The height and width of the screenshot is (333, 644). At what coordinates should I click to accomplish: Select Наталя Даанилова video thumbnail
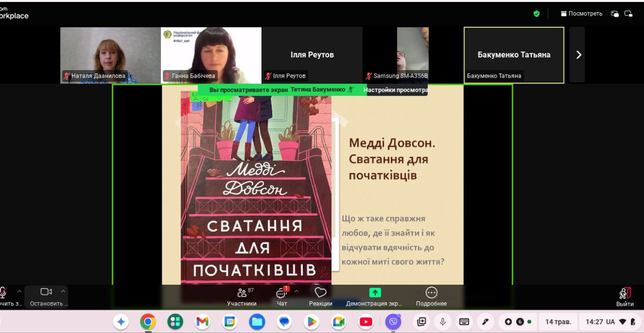(x=110, y=55)
